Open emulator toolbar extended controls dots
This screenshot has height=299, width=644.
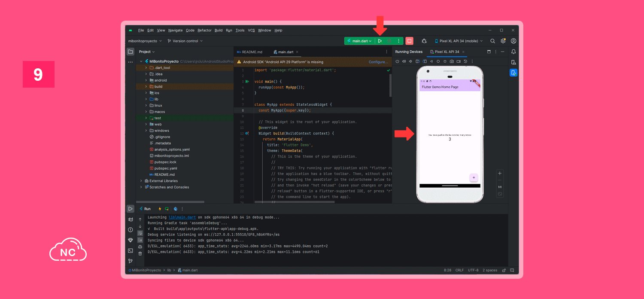tap(472, 61)
